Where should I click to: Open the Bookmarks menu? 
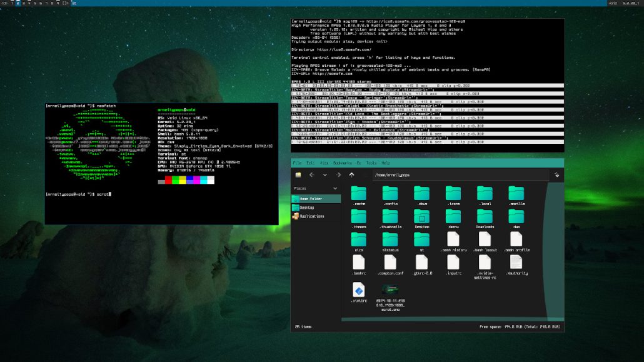click(343, 163)
